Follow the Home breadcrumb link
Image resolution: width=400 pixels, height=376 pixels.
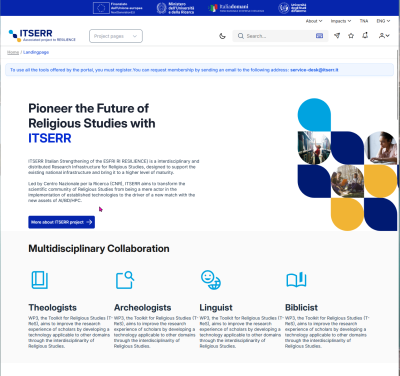point(13,52)
